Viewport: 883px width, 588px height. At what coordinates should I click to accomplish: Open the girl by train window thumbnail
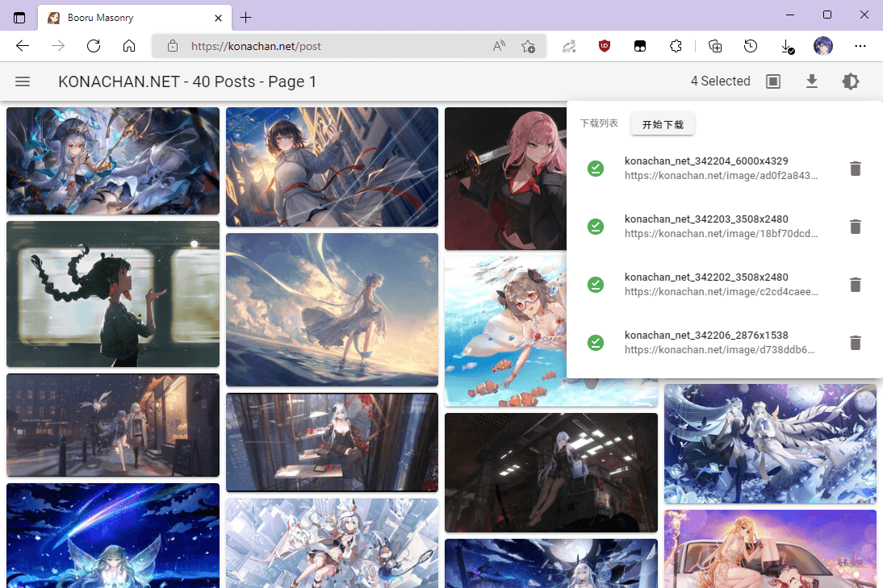pos(113,294)
